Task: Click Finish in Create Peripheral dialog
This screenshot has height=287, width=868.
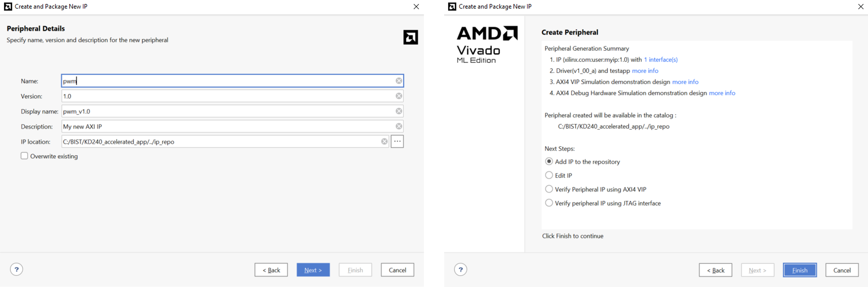Action: 800,270
